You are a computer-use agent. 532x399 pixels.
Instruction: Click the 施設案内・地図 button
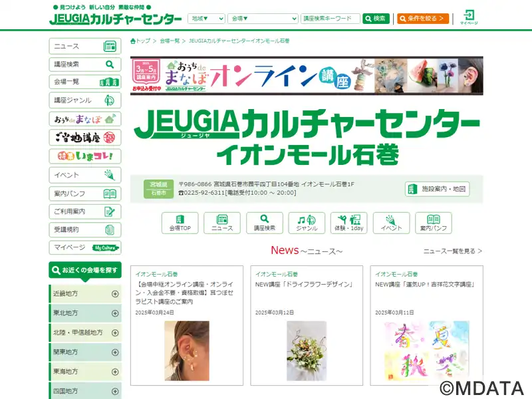[437, 189]
